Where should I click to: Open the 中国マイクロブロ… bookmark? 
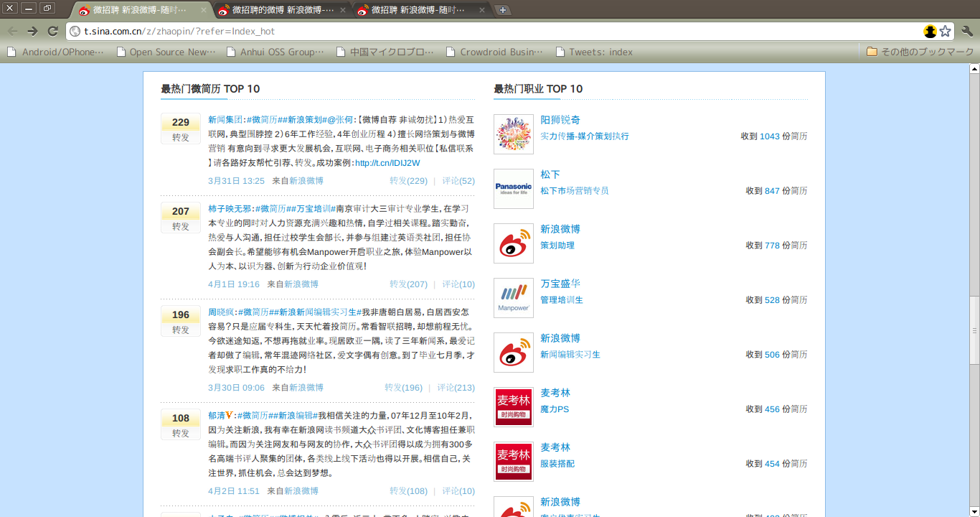385,52
